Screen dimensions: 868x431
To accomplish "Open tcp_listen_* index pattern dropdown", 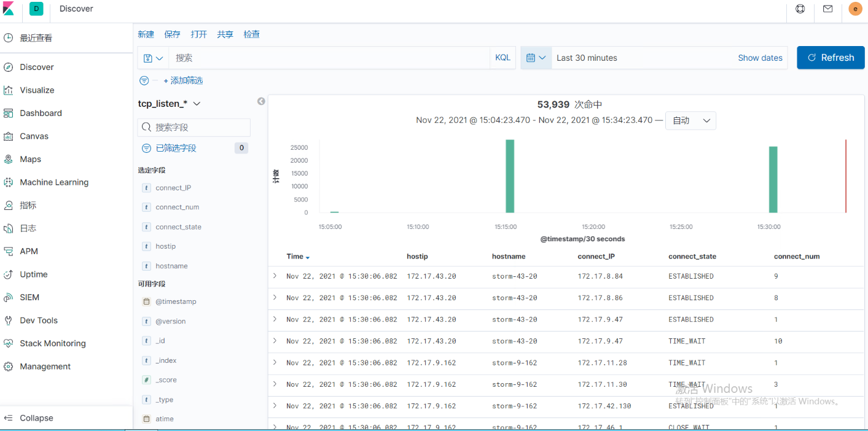I will (x=170, y=104).
